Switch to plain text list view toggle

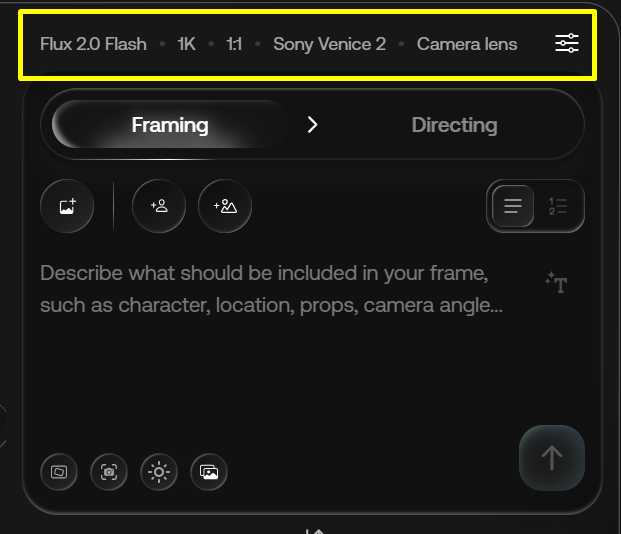(513, 206)
